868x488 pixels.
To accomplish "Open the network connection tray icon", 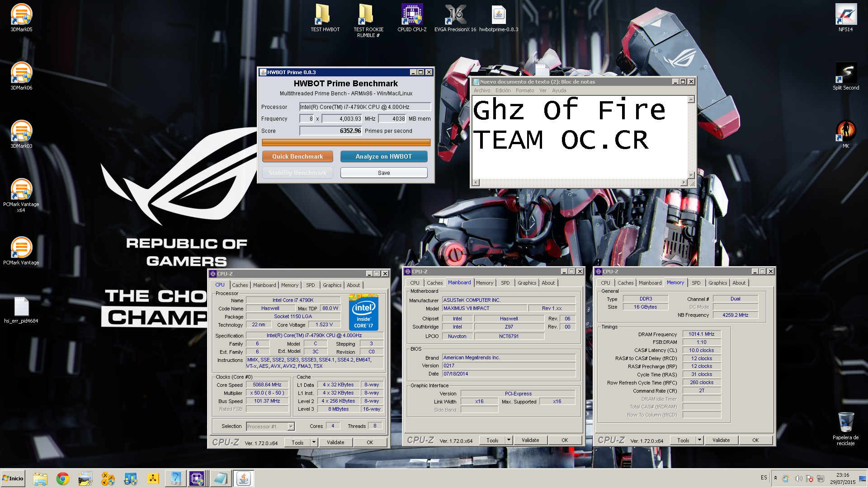I will (821, 479).
